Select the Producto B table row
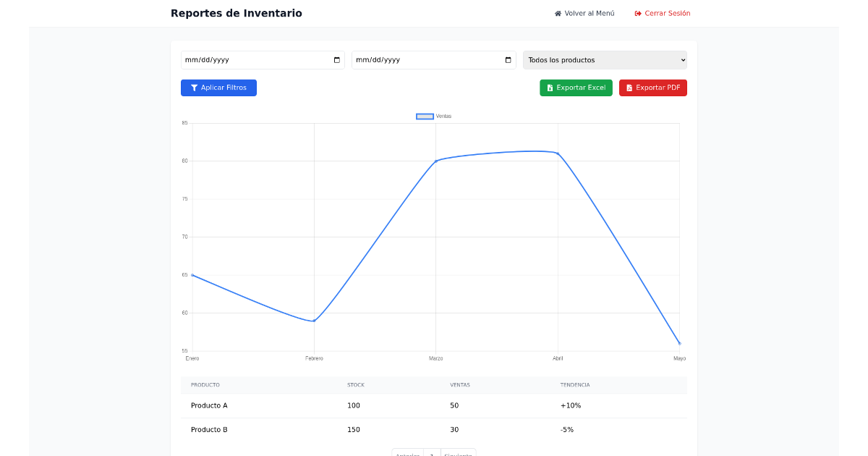Image resolution: width=868 pixels, height=456 pixels. coord(434,430)
